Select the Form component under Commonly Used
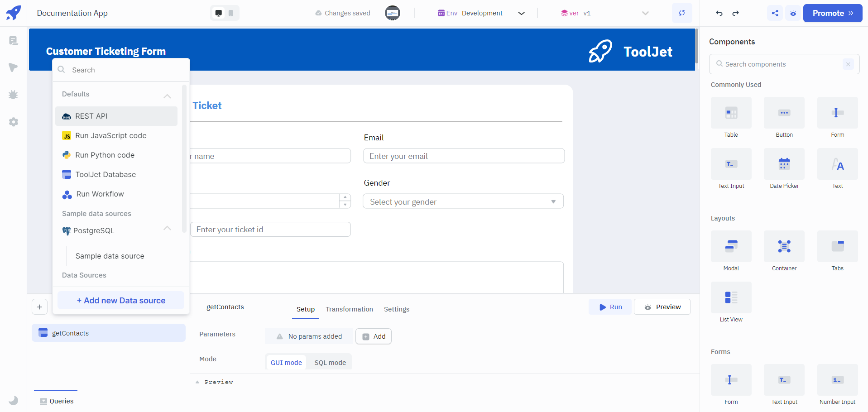 (837, 117)
